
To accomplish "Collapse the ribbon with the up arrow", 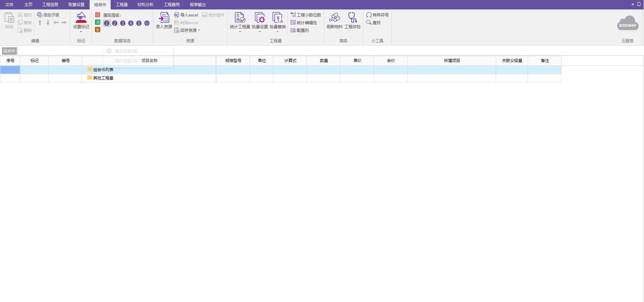I will [633, 4].
